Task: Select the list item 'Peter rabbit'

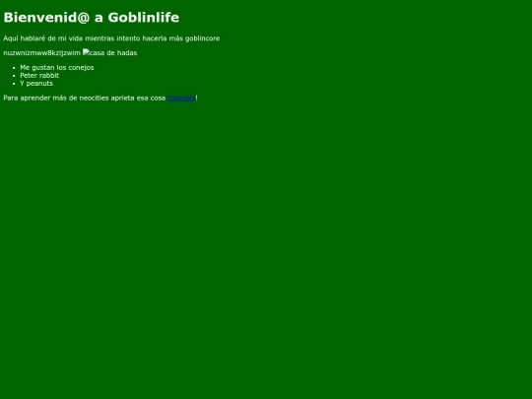Action: pyautogui.click(x=39, y=75)
